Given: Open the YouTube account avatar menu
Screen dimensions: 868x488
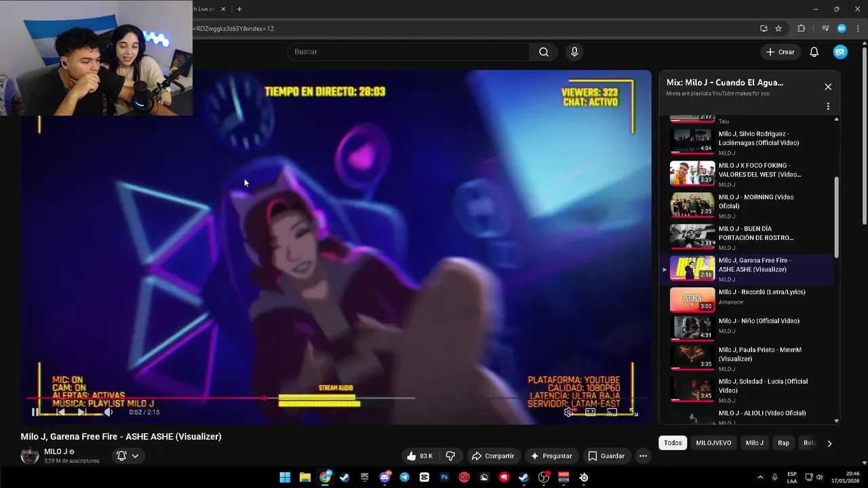Looking at the screenshot, I should [840, 52].
